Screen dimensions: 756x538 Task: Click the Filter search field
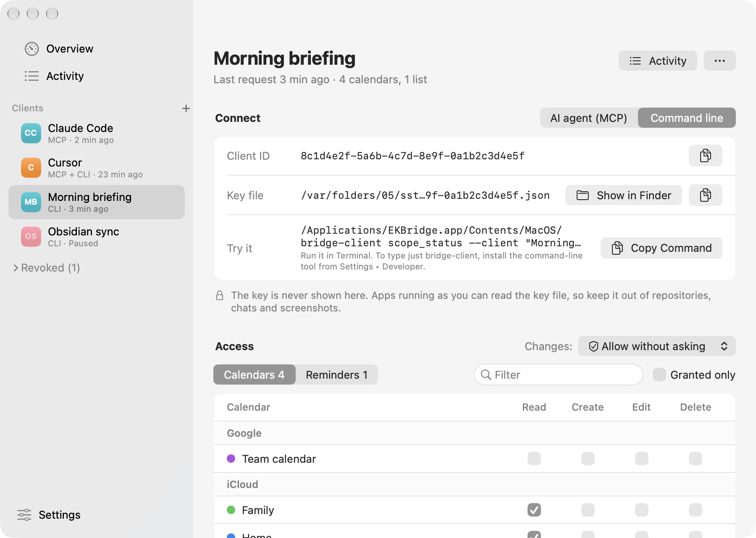(559, 374)
